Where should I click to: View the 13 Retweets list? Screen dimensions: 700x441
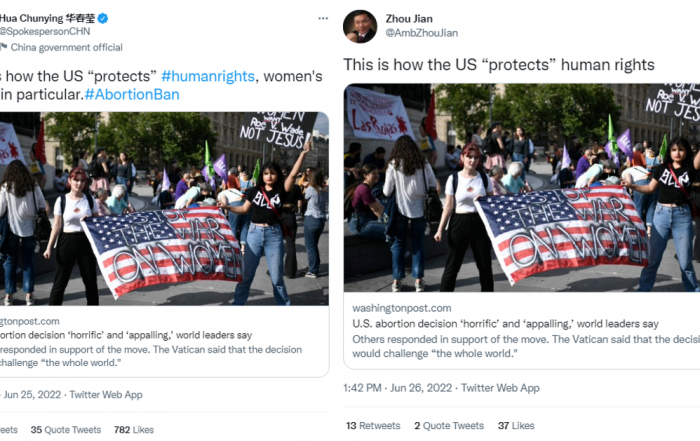(x=373, y=426)
